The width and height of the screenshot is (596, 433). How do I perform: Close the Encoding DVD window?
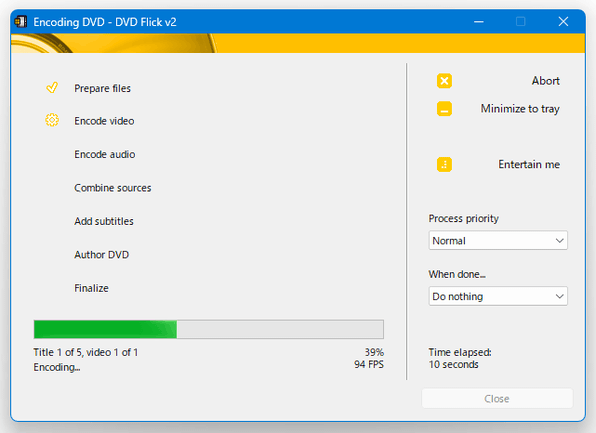pos(563,22)
